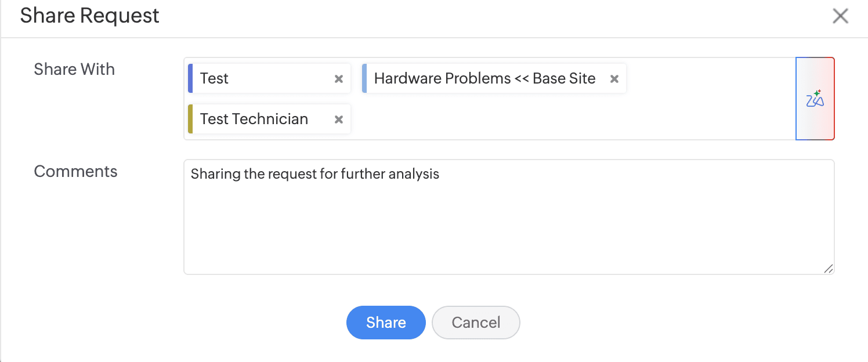This screenshot has width=868, height=362.
Task: Select the Hardware Problems << Base Site chip
Action: (484, 79)
